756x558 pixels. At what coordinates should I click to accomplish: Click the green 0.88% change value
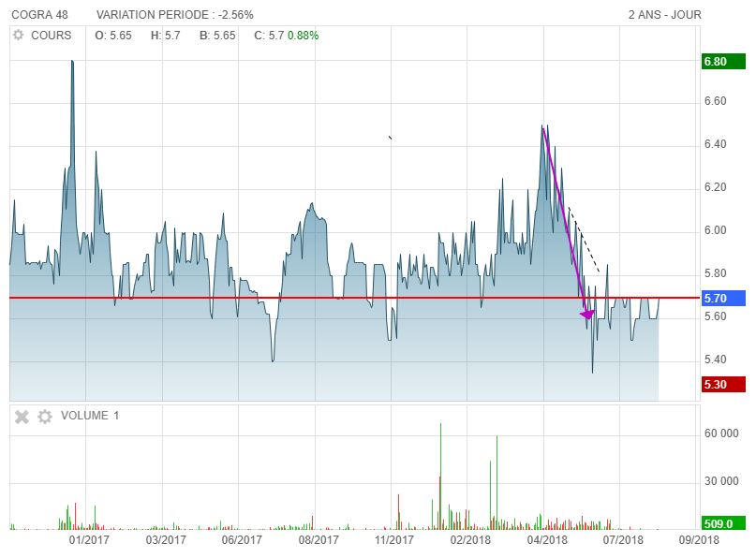[304, 36]
